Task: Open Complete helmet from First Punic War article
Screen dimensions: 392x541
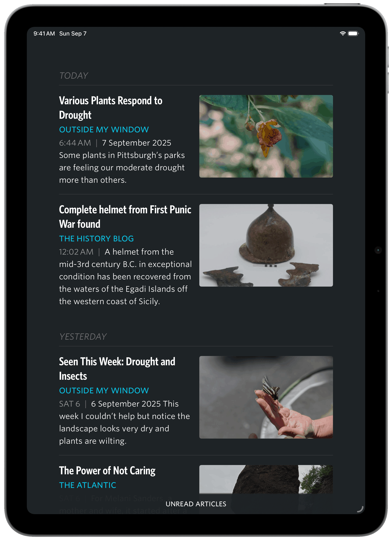Action: click(x=125, y=217)
